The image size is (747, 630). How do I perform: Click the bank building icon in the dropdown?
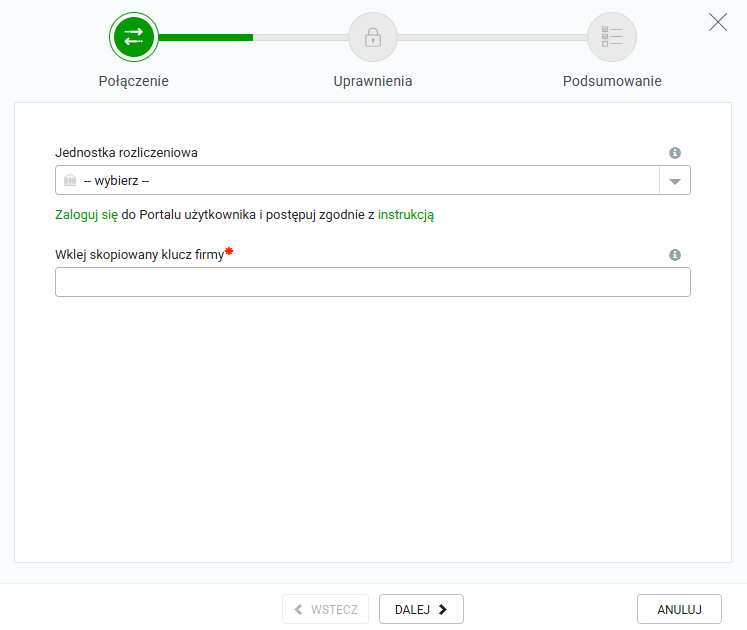[70, 181]
